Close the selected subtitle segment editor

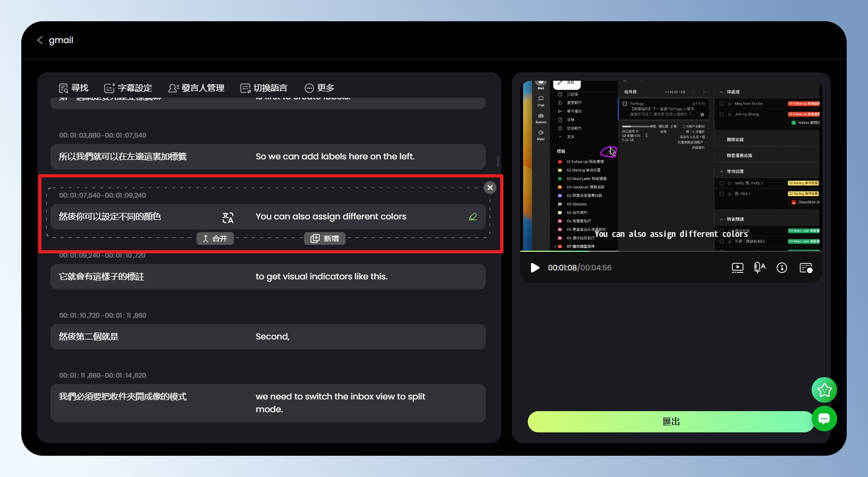490,188
